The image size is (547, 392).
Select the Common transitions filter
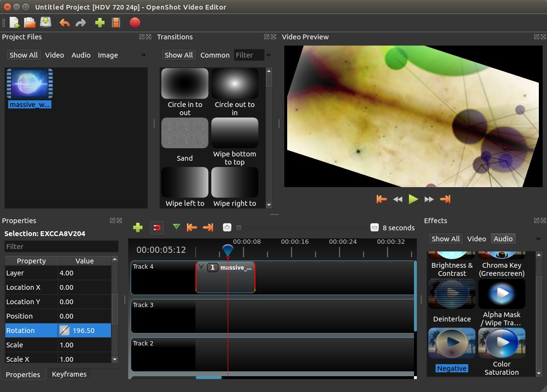click(215, 55)
